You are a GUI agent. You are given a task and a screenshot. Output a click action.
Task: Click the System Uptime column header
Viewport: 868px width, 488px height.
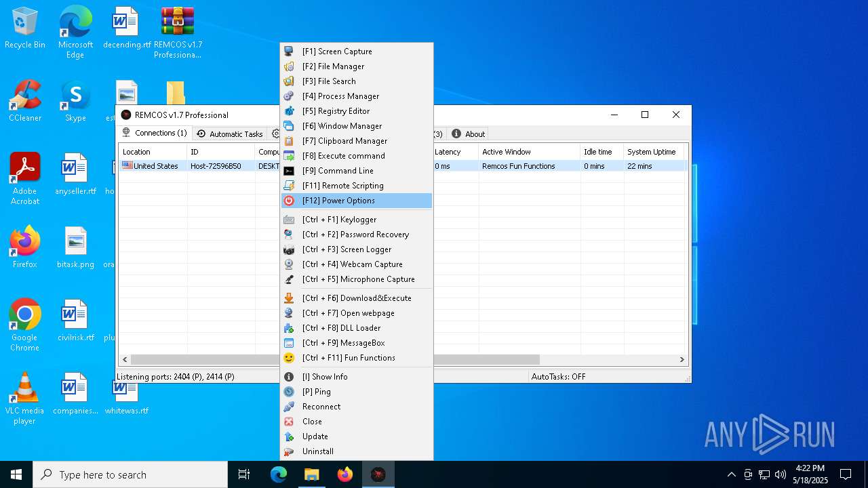click(x=655, y=152)
